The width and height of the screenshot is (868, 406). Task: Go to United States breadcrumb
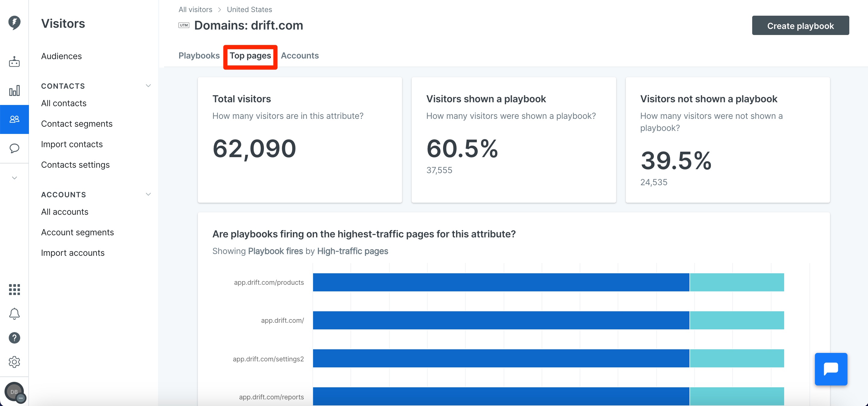(249, 9)
